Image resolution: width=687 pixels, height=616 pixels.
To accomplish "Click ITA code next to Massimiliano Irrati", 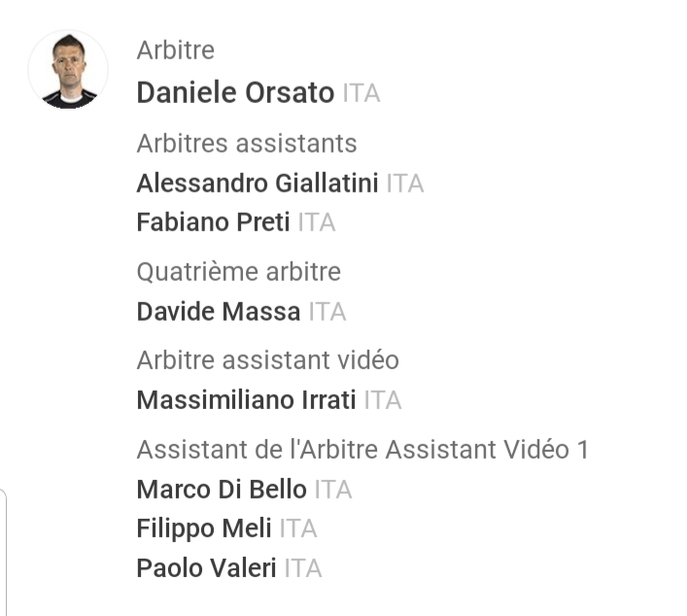I will click(x=382, y=400).
